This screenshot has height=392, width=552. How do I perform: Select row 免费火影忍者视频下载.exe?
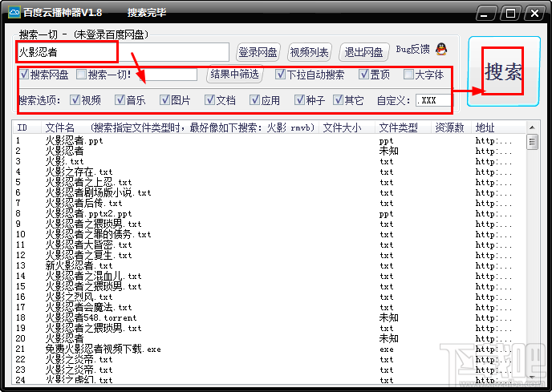(270, 349)
